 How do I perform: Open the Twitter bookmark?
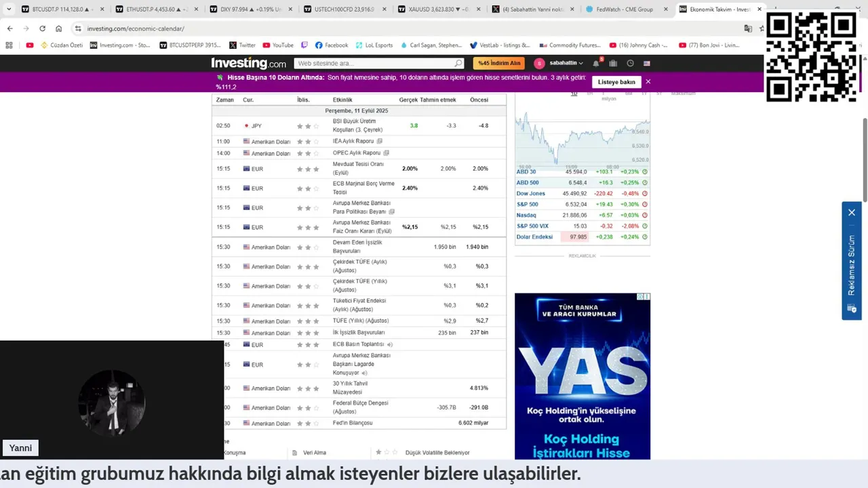242,45
